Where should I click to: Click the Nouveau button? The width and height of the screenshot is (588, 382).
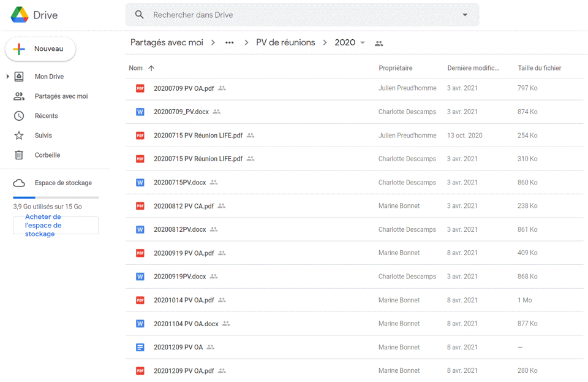(40, 49)
